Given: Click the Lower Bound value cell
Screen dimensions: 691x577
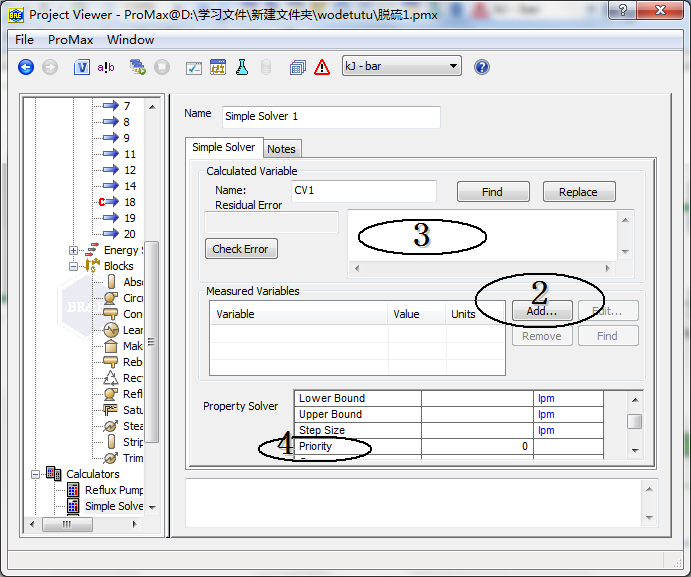Looking at the screenshot, I should (477, 398).
